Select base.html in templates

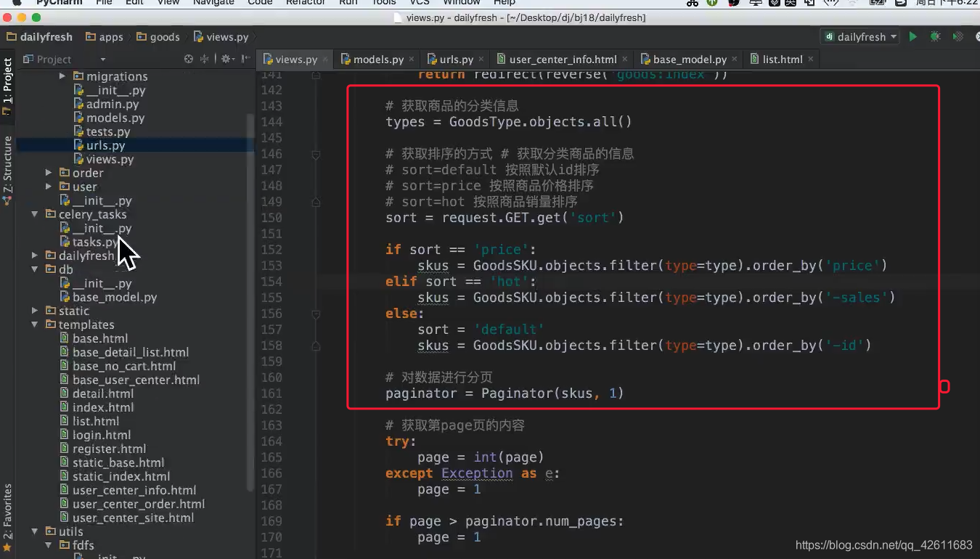click(x=94, y=338)
